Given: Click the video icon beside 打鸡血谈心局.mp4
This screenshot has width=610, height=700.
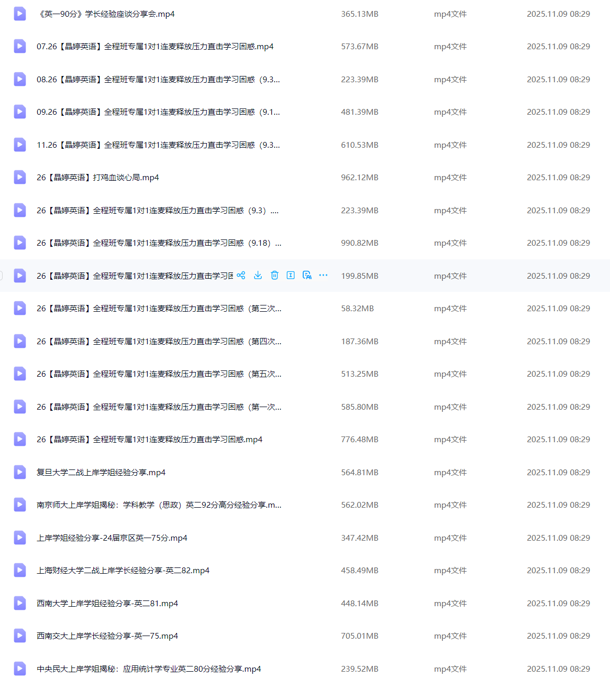Looking at the screenshot, I should [20, 178].
